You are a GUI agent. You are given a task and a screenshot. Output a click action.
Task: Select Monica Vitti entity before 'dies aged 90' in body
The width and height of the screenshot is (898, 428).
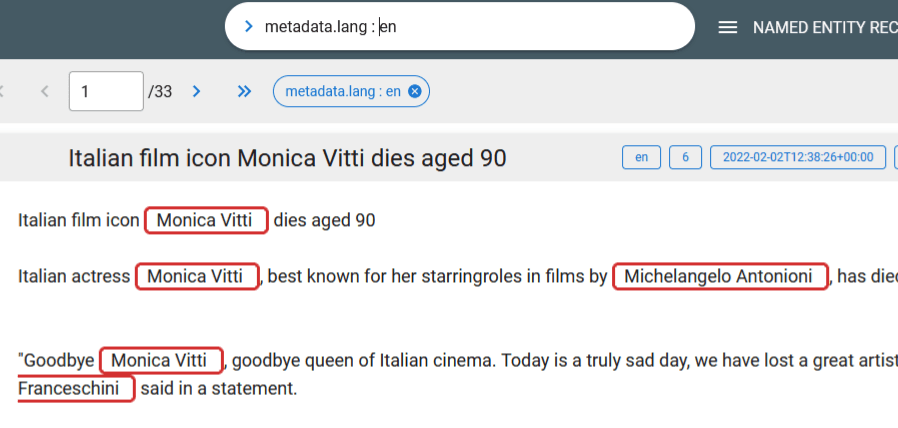206,220
